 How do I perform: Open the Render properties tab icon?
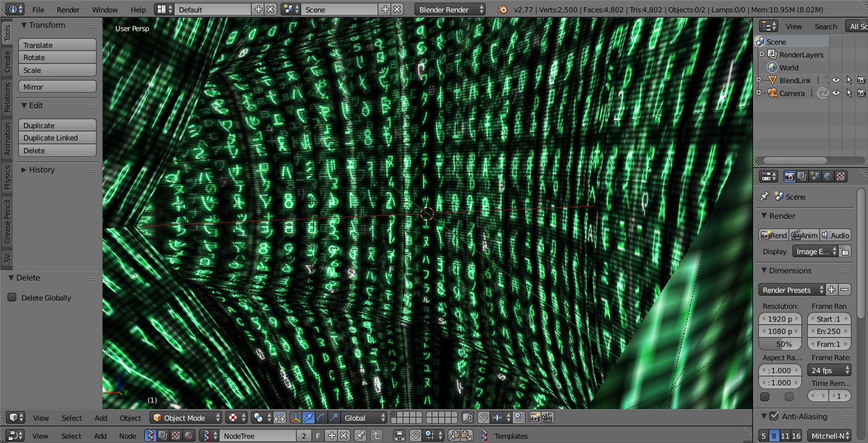click(x=789, y=177)
